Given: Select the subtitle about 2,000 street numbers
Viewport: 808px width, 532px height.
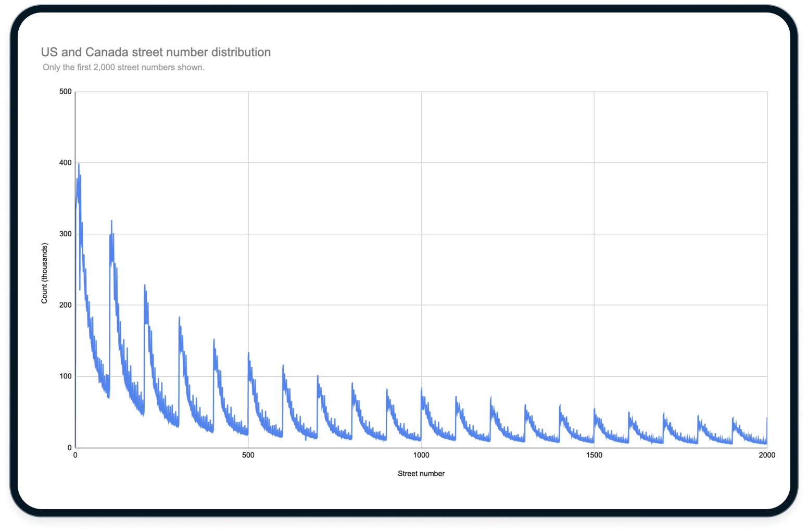Looking at the screenshot, I should pos(124,67).
